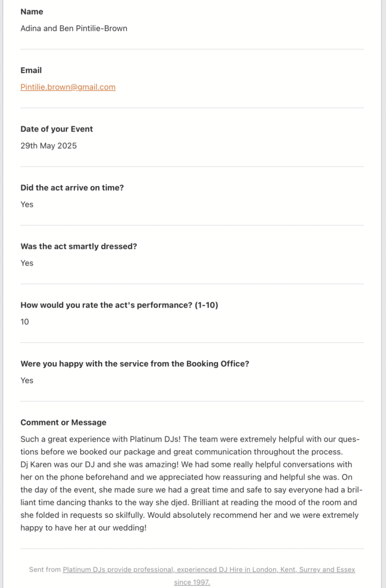Click the name 'Adina and Ben Pintilie-Brown'
The width and height of the screenshot is (386, 588).
(74, 28)
